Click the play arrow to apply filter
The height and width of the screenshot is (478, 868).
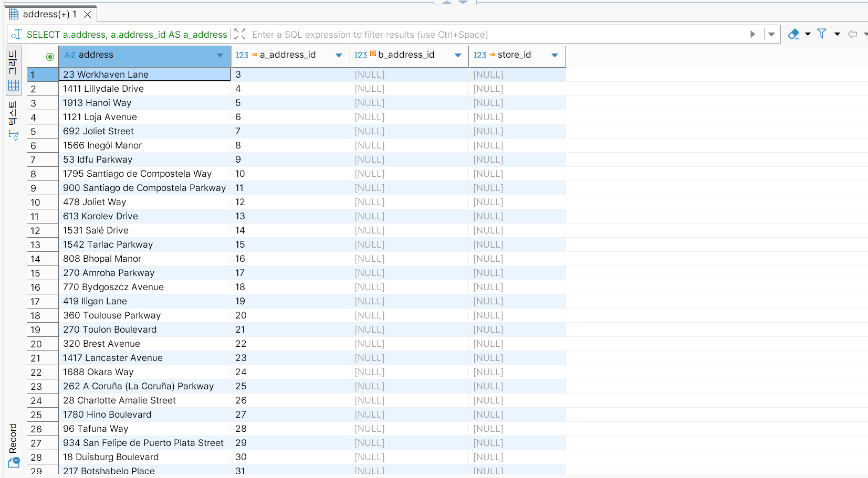point(752,34)
